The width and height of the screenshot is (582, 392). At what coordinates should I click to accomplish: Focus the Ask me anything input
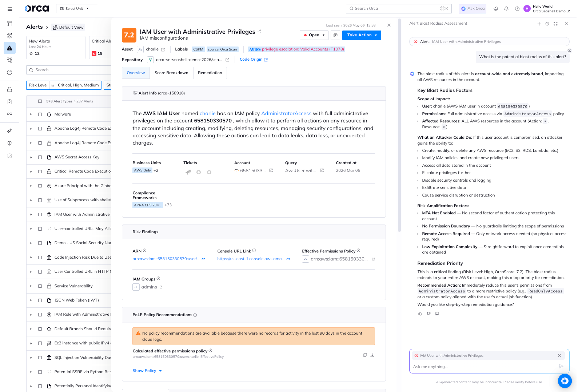(x=484, y=367)
